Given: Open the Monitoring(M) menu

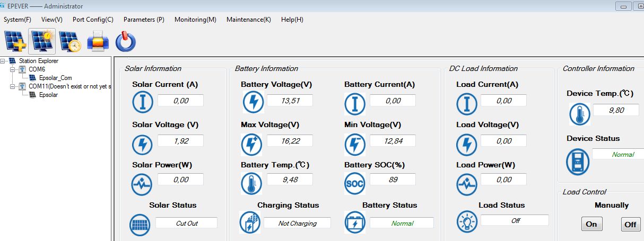Looking at the screenshot, I should tap(195, 20).
